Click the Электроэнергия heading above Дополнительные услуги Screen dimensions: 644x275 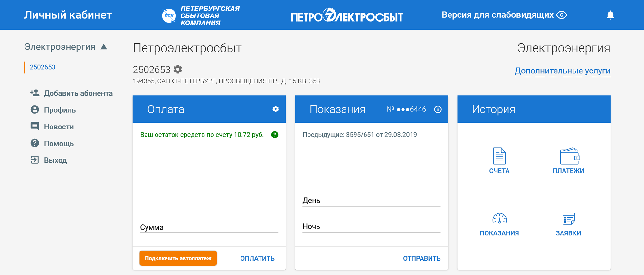(563, 48)
